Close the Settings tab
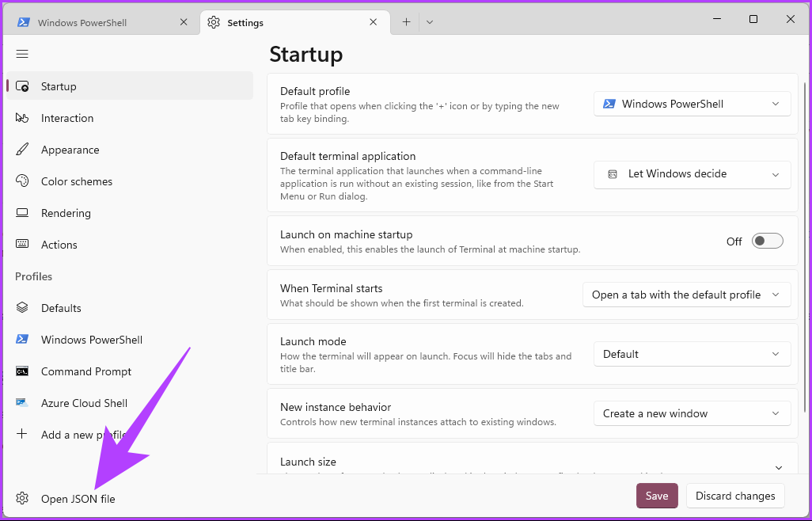Image resolution: width=812 pixels, height=521 pixels. pyautogui.click(x=373, y=21)
